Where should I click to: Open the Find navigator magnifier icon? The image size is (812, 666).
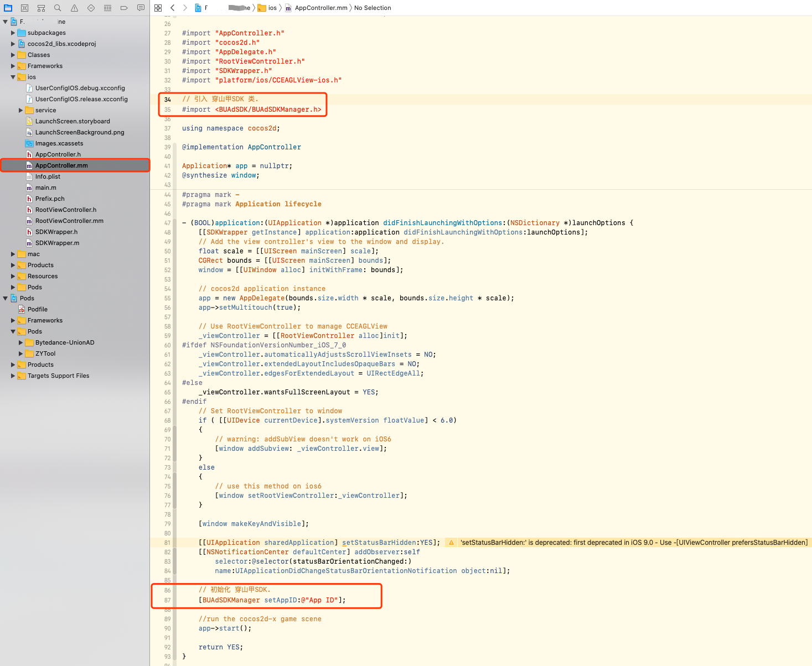tap(58, 8)
